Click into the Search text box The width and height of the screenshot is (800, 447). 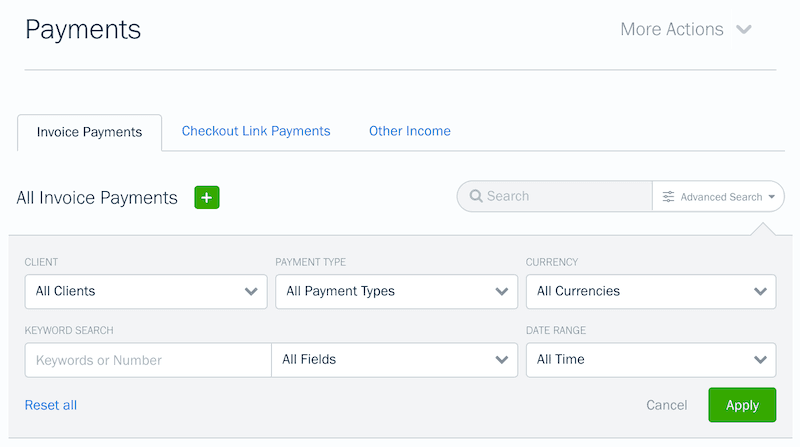[565, 197]
